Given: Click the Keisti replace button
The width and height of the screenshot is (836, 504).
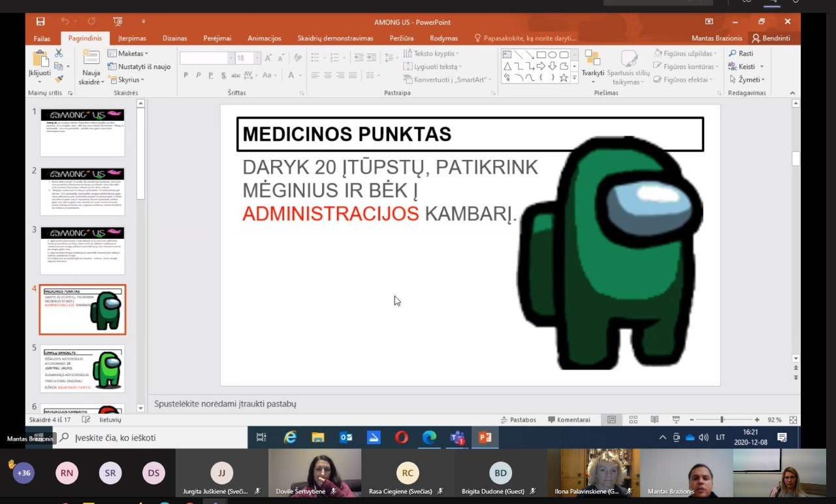Looking at the screenshot, I should tap(746, 67).
